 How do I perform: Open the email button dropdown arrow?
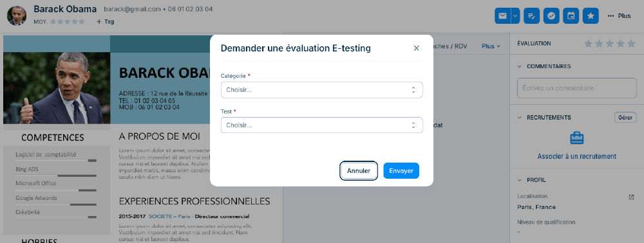tap(515, 16)
